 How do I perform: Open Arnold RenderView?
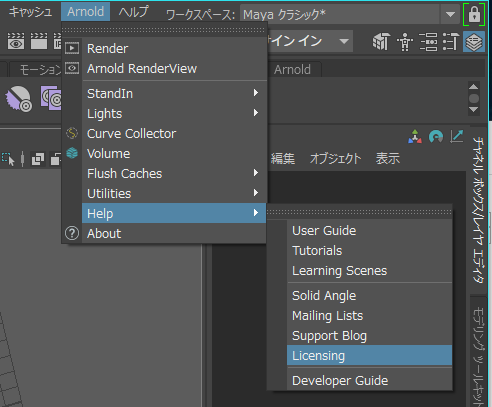tap(174, 69)
